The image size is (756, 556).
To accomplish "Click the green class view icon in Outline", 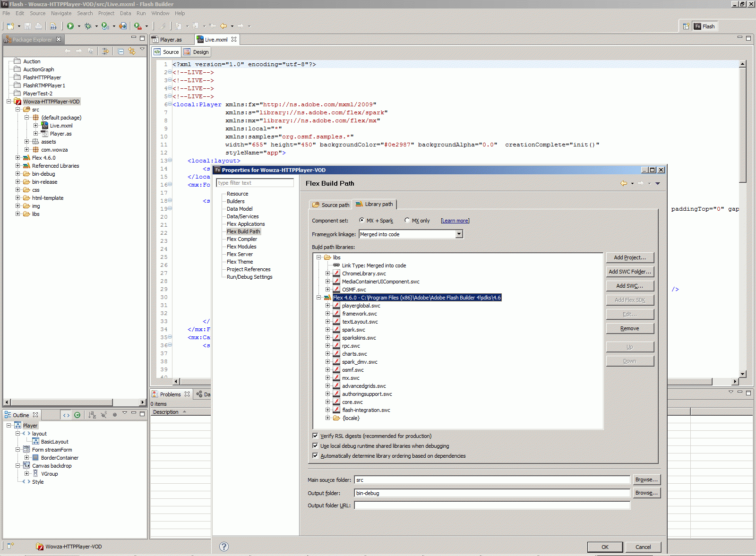I will (x=77, y=415).
